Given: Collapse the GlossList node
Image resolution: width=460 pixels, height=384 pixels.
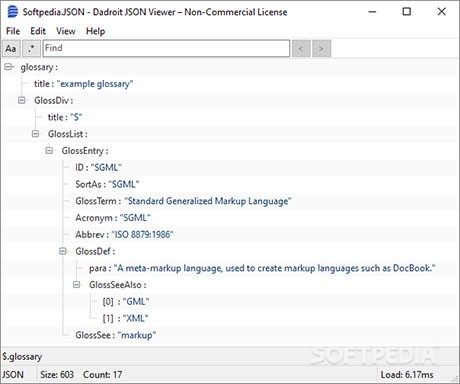Looking at the screenshot, I should [35, 134].
